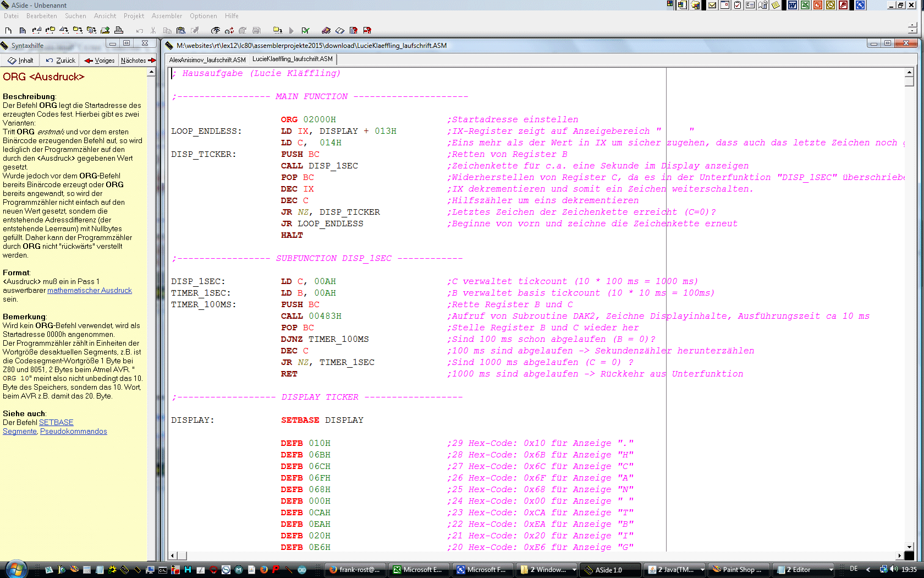924x578 pixels.
Task: Open the Optionen menu
Action: (204, 16)
